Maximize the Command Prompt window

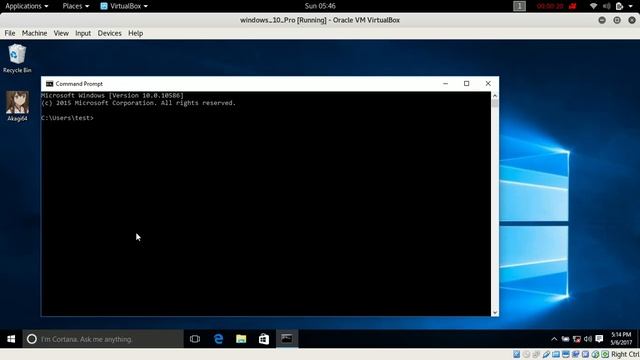click(x=467, y=84)
